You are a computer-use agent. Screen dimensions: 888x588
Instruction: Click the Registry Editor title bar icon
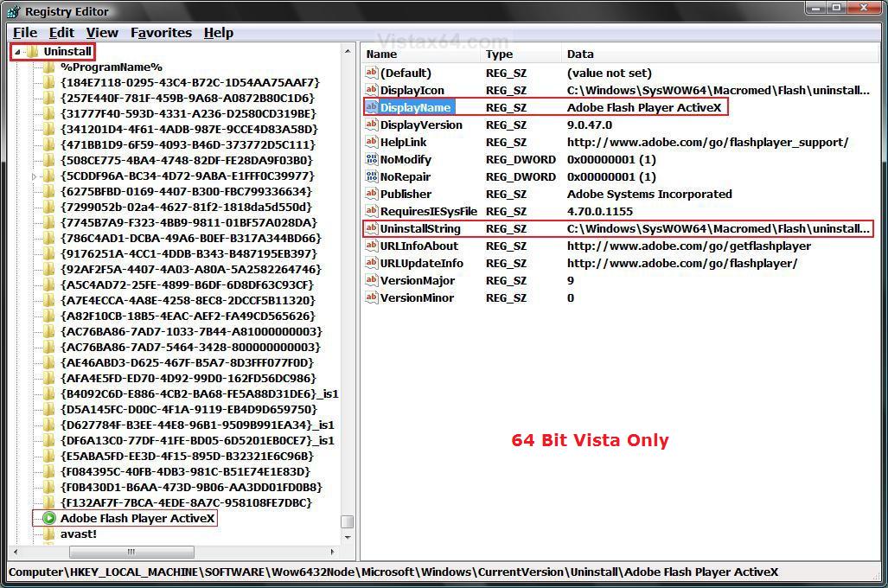point(13,11)
